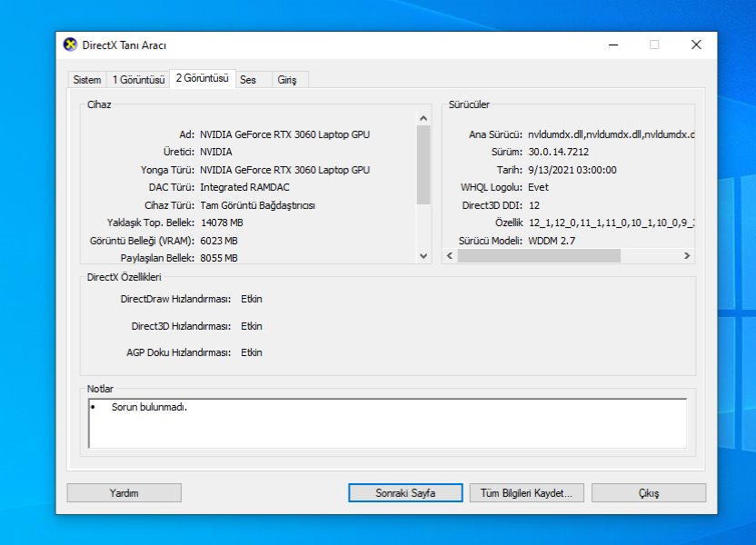Image resolution: width=756 pixels, height=545 pixels.
Task: Click the Direct3D DDI value 12
Action: tap(534, 205)
